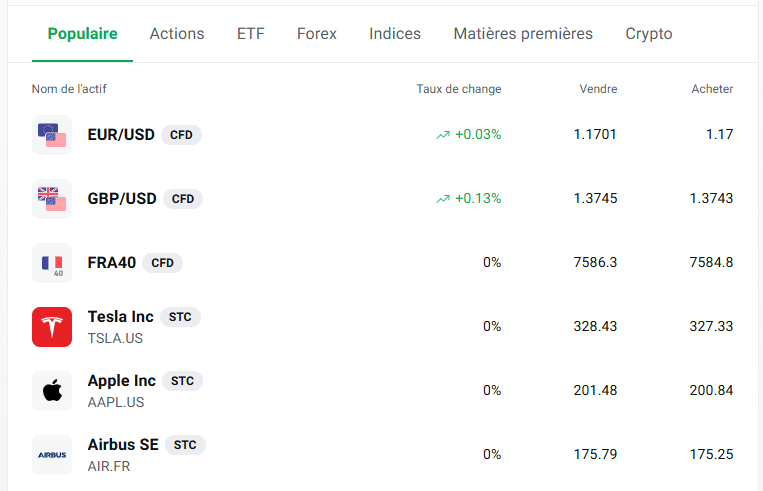Select the Forex tab
Image resolution: width=763 pixels, height=491 pixels.
(x=317, y=34)
